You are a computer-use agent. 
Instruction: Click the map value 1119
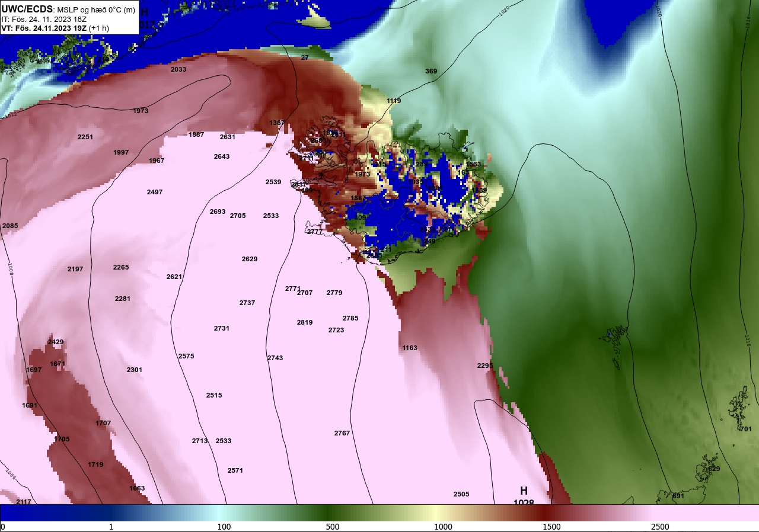point(394,101)
